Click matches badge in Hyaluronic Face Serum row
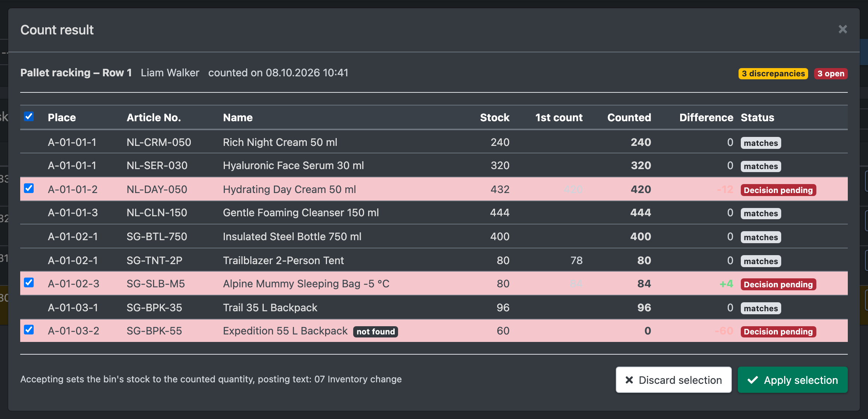The image size is (868, 419). (761, 166)
